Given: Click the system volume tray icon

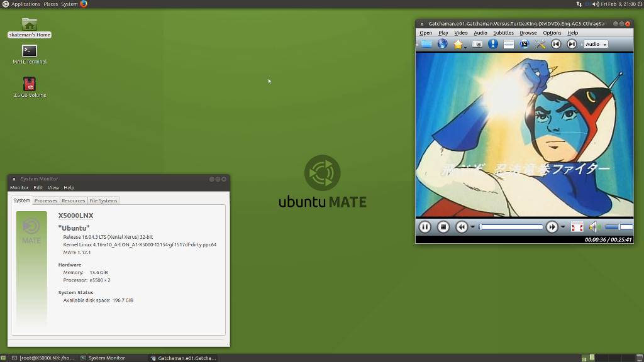Looking at the screenshot, I should point(596,4).
